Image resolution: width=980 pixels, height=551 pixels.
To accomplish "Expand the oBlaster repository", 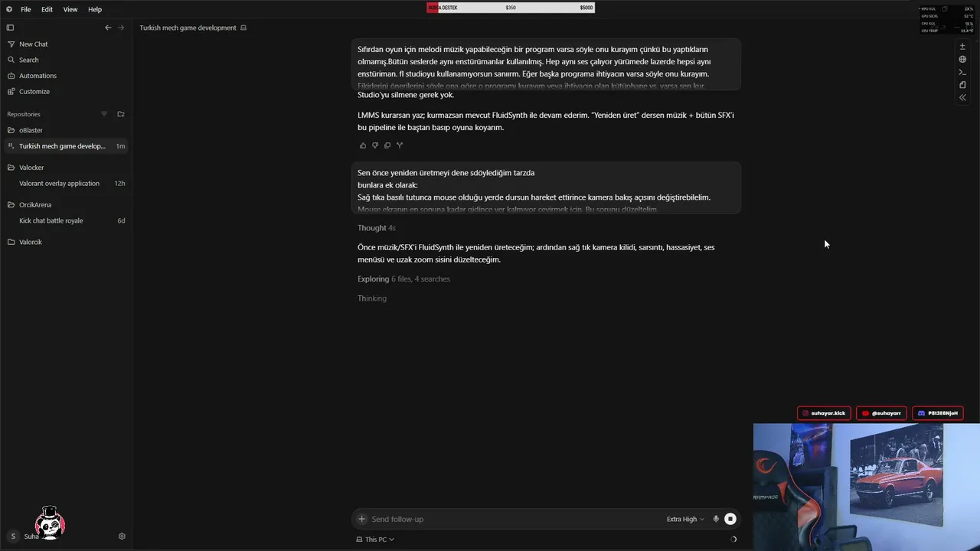I will tap(64, 130).
